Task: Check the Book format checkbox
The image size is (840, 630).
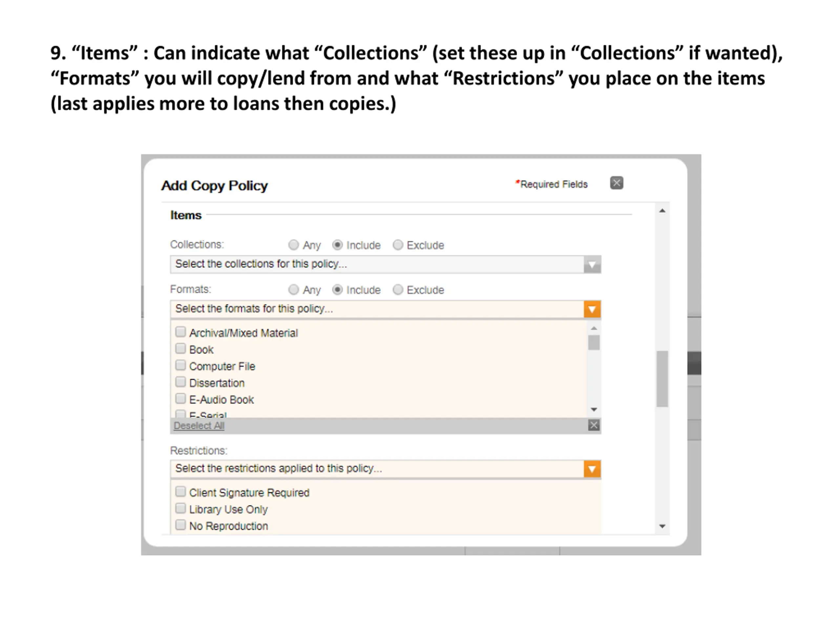Action: (180, 348)
